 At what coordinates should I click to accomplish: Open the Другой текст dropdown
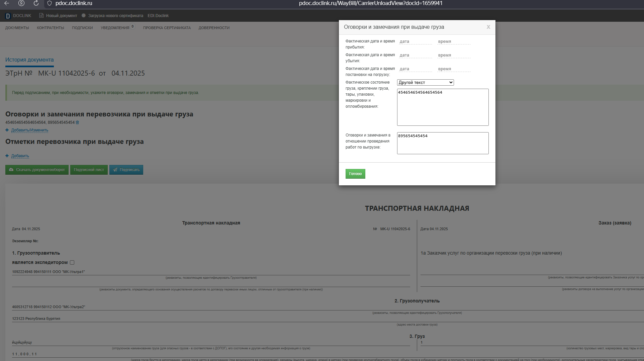425,82
